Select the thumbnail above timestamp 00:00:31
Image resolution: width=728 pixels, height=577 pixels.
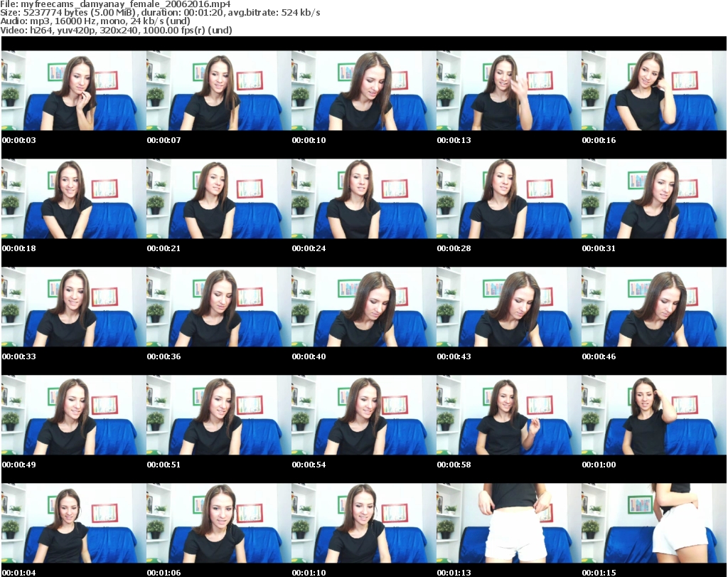coord(654,198)
